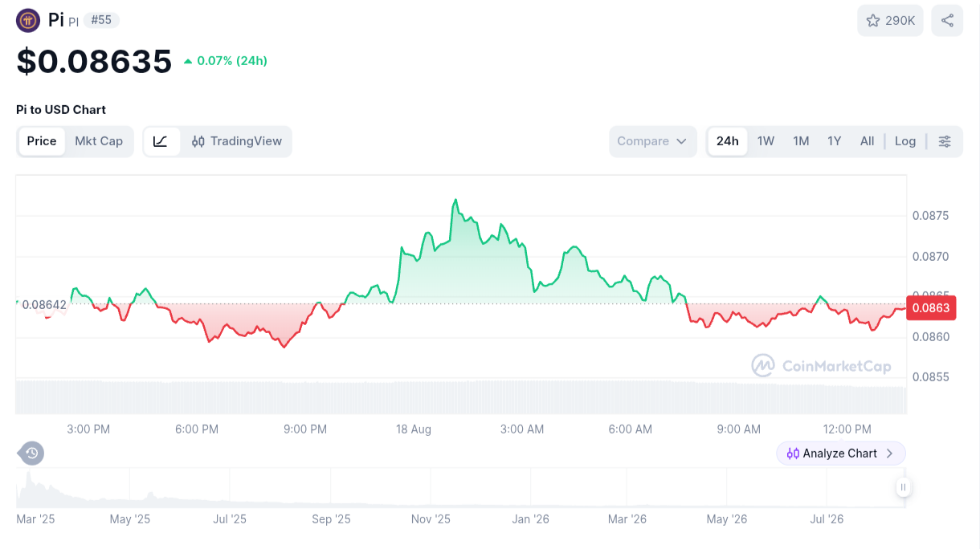Click the Analyze Chart button
This screenshot has height=549, width=980.
[840, 453]
